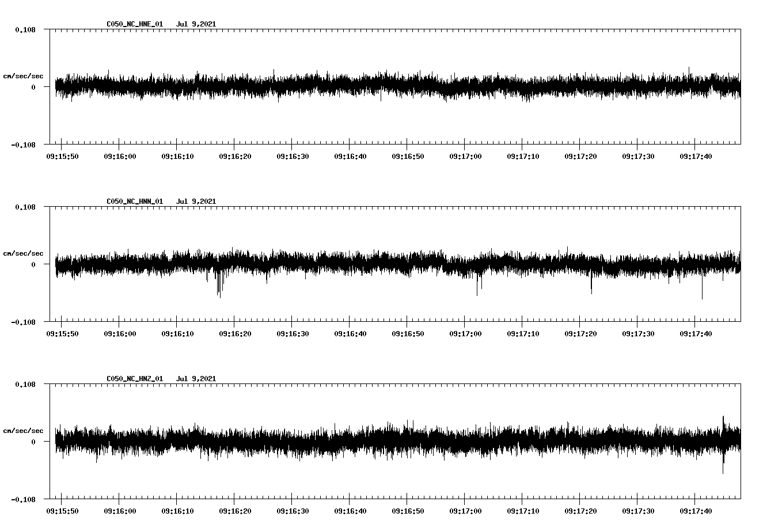Screen dimensions: 782x532
Task: Click the cm/sec/sec unit label of HNE plot
Action: pyautogui.click(x=23, y=77)
